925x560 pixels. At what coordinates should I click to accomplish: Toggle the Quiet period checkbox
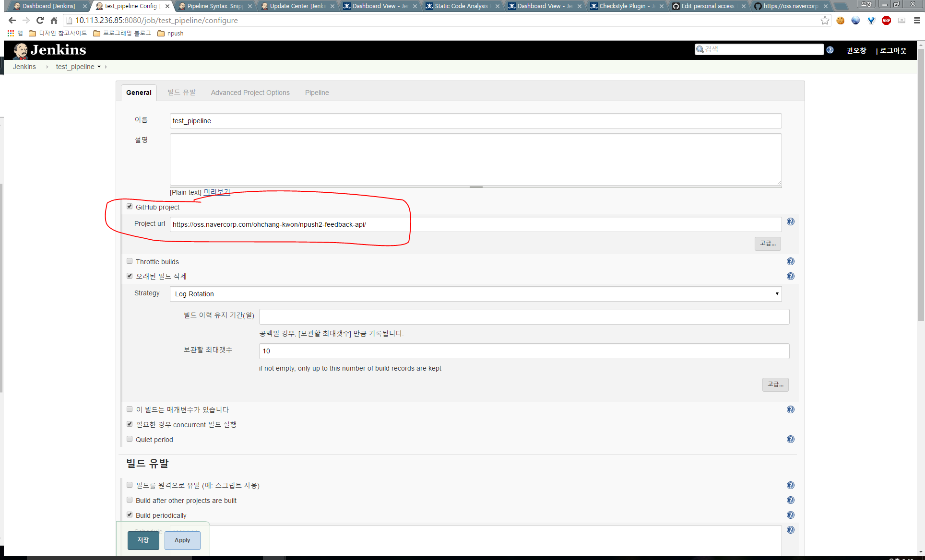tap(130, 439)
